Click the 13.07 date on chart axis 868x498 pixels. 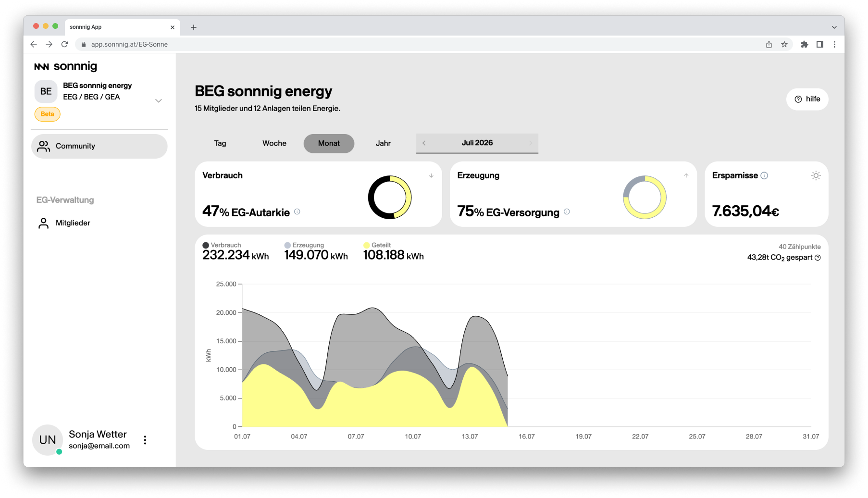point(470,436)
